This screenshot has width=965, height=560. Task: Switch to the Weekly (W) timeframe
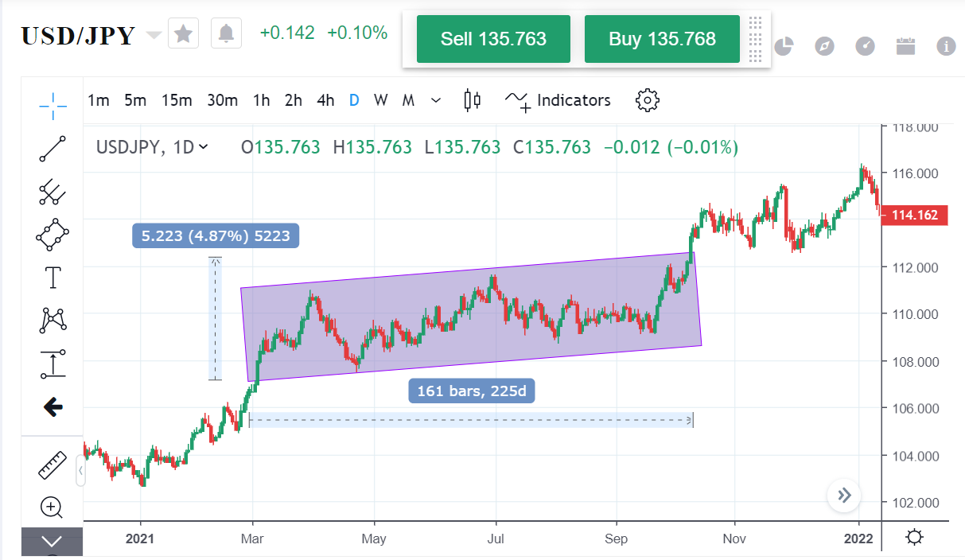[380, 100]
